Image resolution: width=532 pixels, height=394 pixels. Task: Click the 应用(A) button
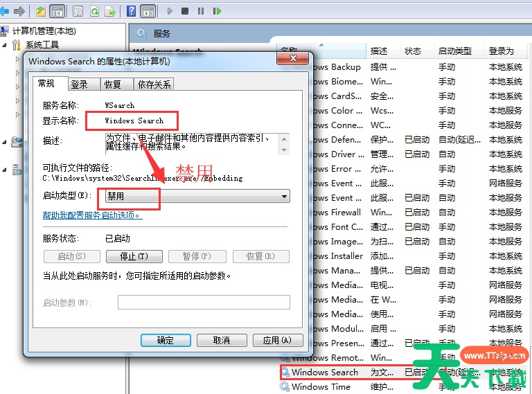[x=278, y=340]
